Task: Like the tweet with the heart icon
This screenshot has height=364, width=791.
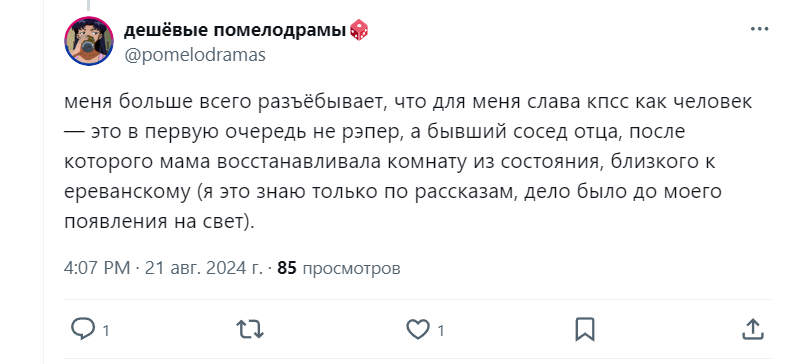Action: click(418, 330)
